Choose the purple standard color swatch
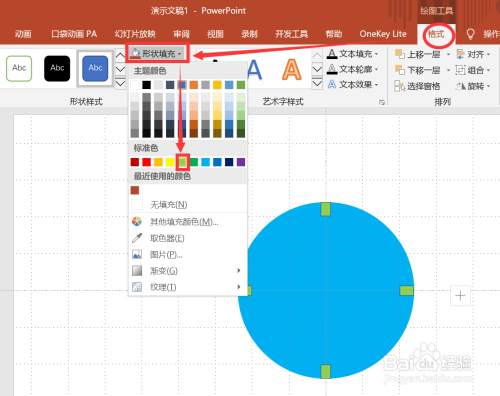Viewport: 500px width, 396px height. (x=241, y=162)
